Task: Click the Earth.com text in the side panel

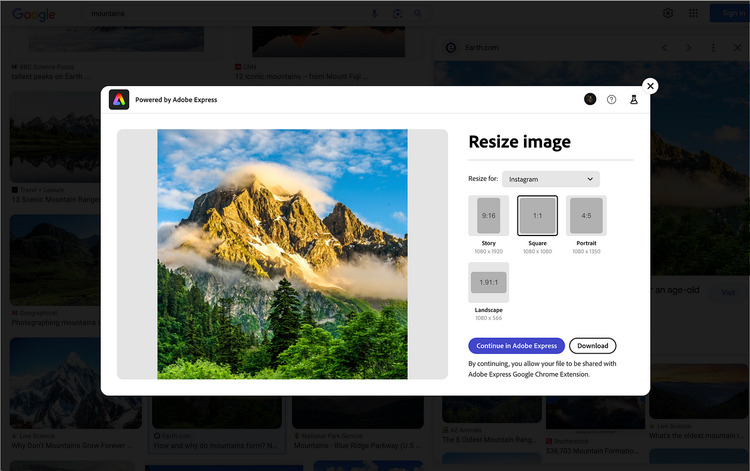Action: [482, 48]
